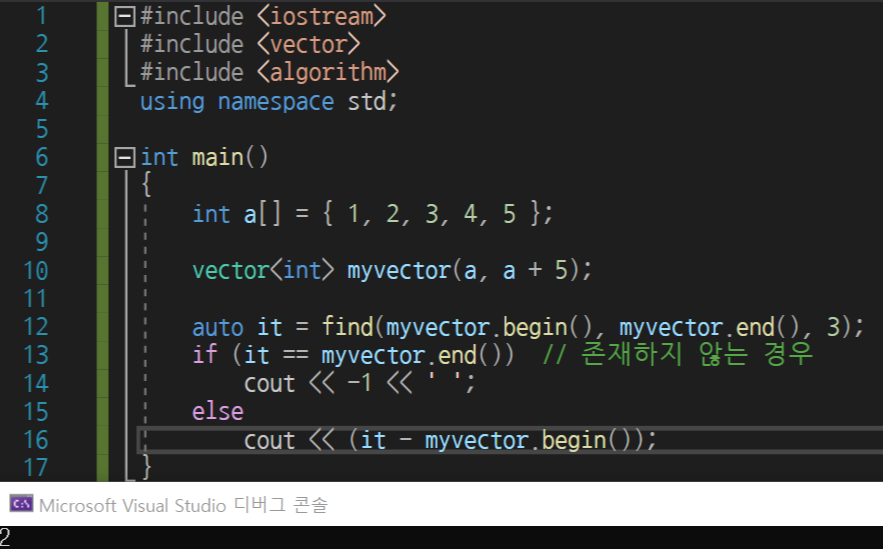
Task: Click line number 4 in the gutter
Action: click(x=42, y=101)
